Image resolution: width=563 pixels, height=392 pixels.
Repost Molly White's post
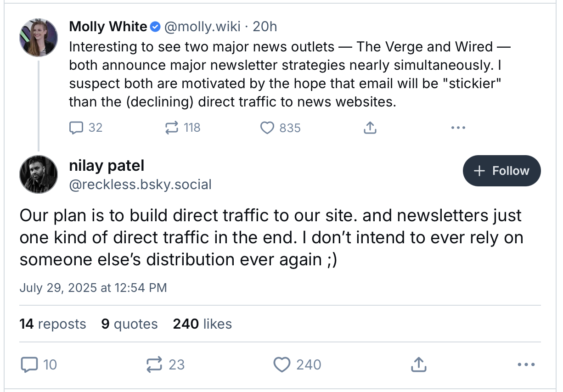click(182, 127)
